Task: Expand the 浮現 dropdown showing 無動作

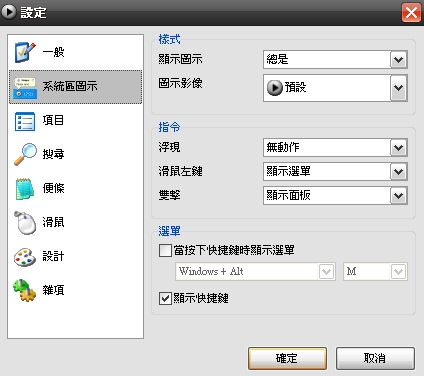Action: coord(335,147)
